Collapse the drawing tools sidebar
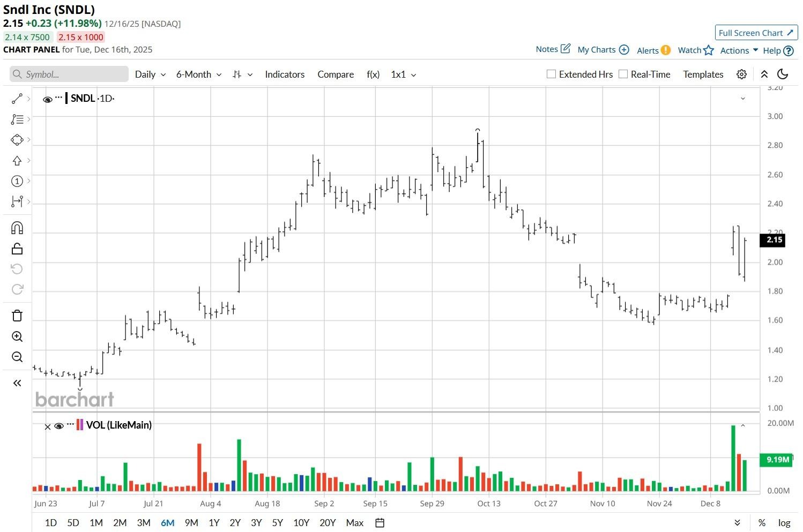Image resolution: width=803 pixels, height=532 pixels. 17,383
